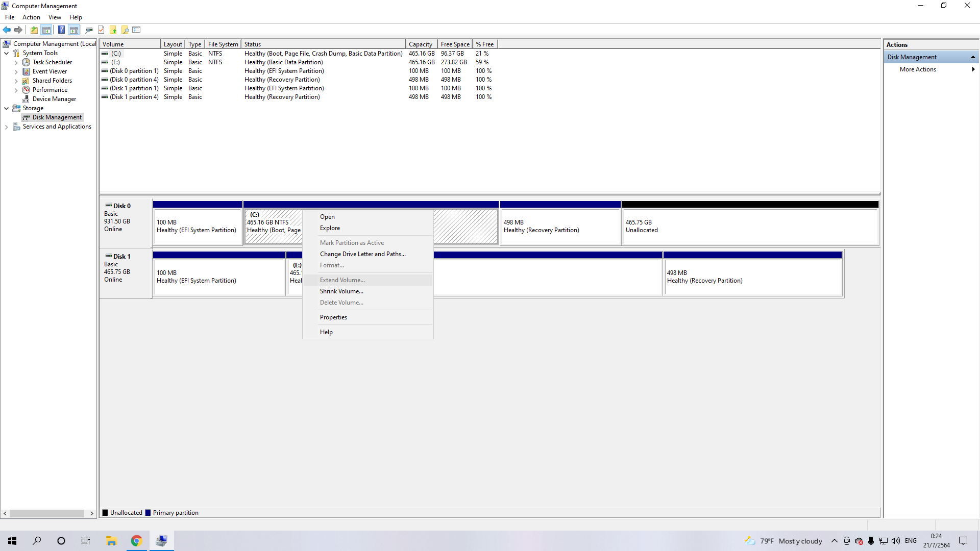980x551 pixels.
Task: Select the (E:) volume row
Action: click(298, 62)
